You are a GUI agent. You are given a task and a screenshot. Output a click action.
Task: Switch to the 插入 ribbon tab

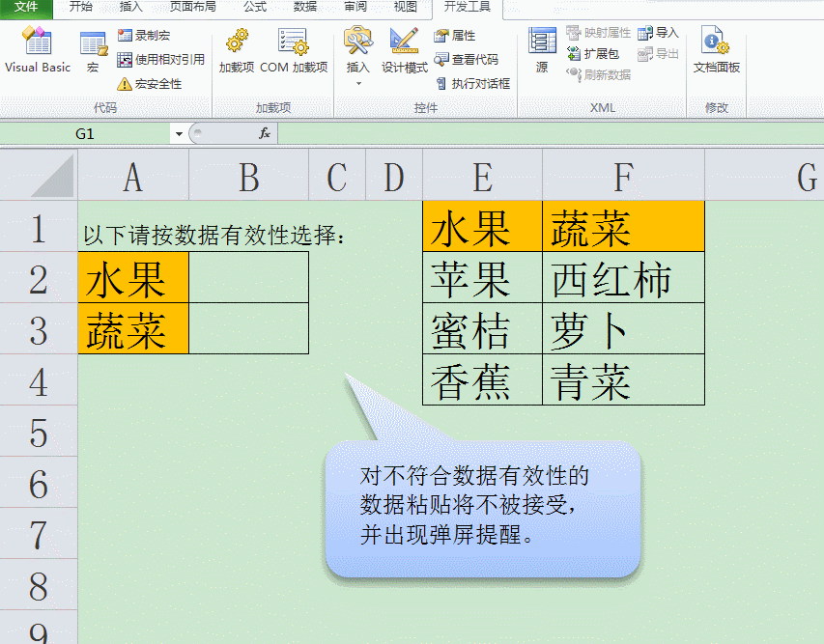[130, 7]
